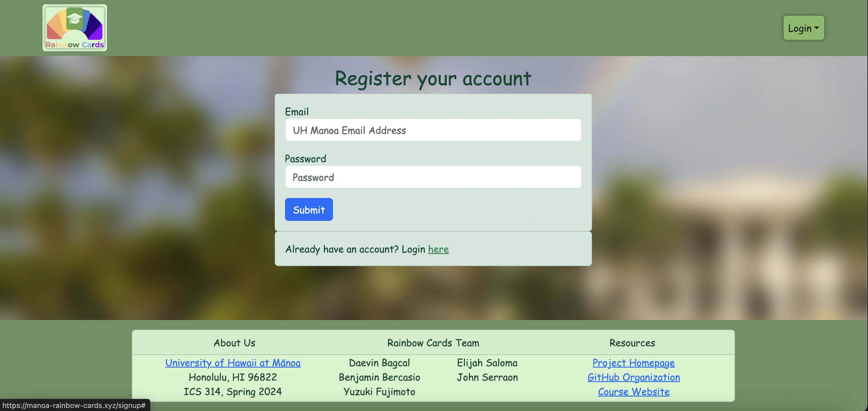The width and height of the screenshot is (868, 411).
Task: Click the Submit registration button
Action: tap(309, 209)
